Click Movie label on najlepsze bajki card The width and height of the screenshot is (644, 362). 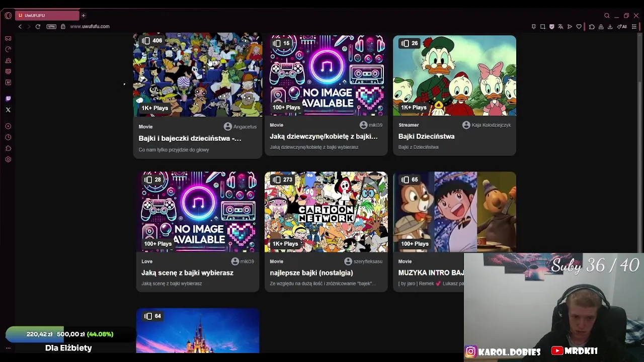[x=277, y=261]
